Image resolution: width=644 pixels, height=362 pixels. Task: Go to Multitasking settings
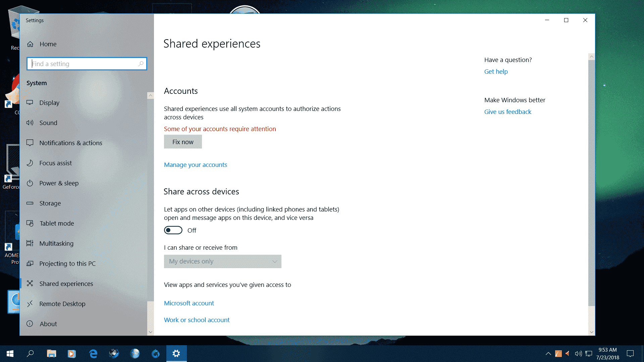(56, 243)
